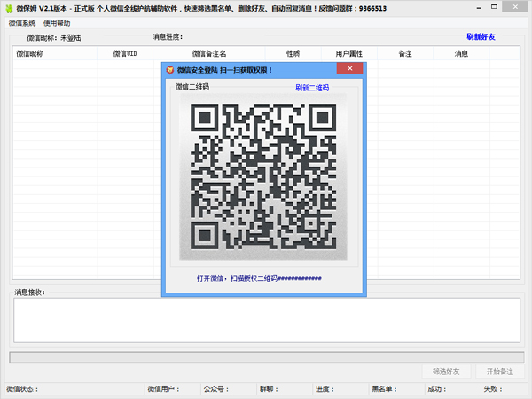
Task: Open the 使用帮助 menu
Action: pyautogui.click(x=56, y=22)
